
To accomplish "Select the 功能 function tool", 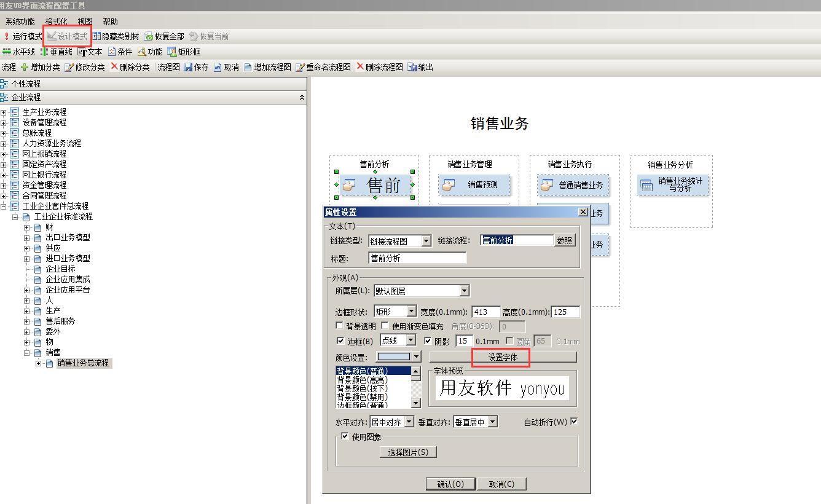I will [151, 52].
